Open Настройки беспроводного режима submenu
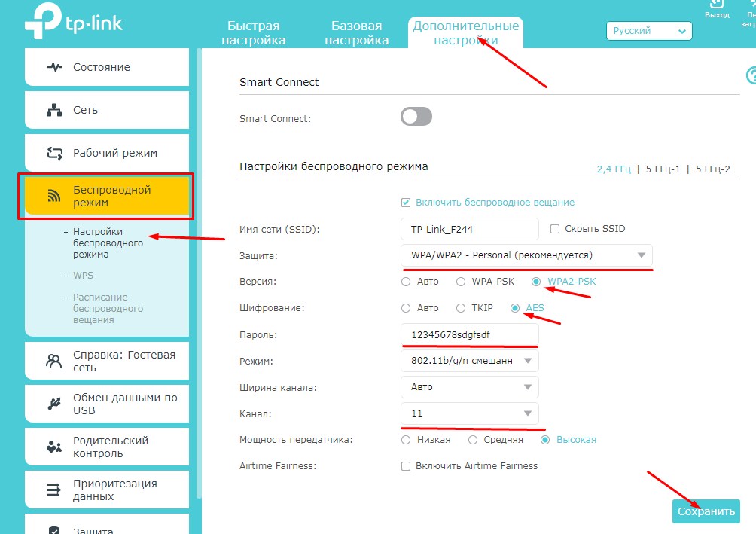The image size is (756, 534). 108,243
